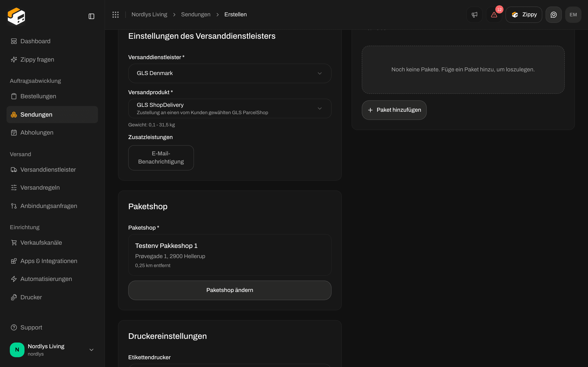Collapse the sidebar panel icon
This screenshot has width=588, height=367.
pos(91,16)
